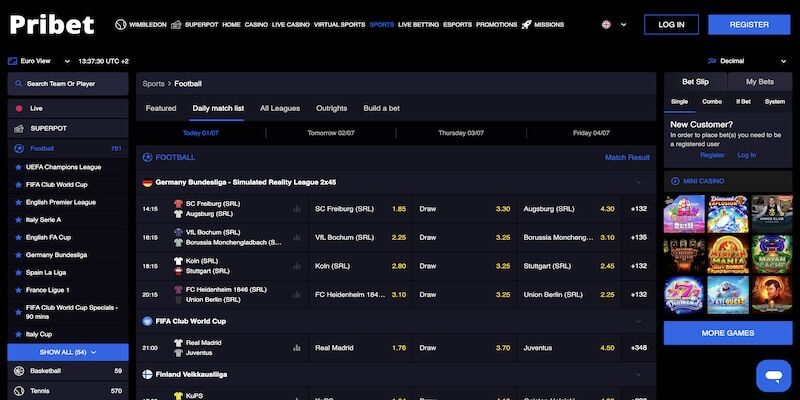
Task: Click the Football ball icon in the sidebar
Action: 19,148
